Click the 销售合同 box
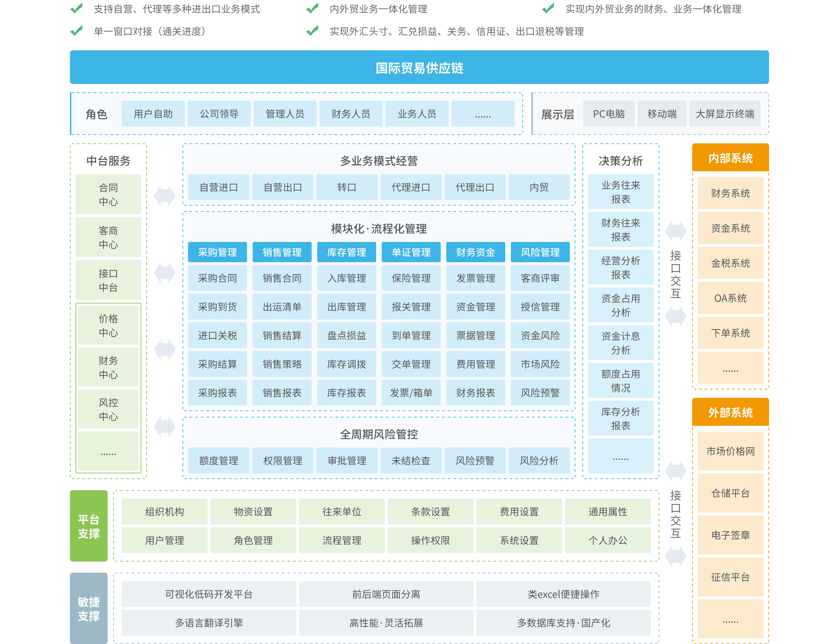The image size is (839, 644). click(282, 278)
